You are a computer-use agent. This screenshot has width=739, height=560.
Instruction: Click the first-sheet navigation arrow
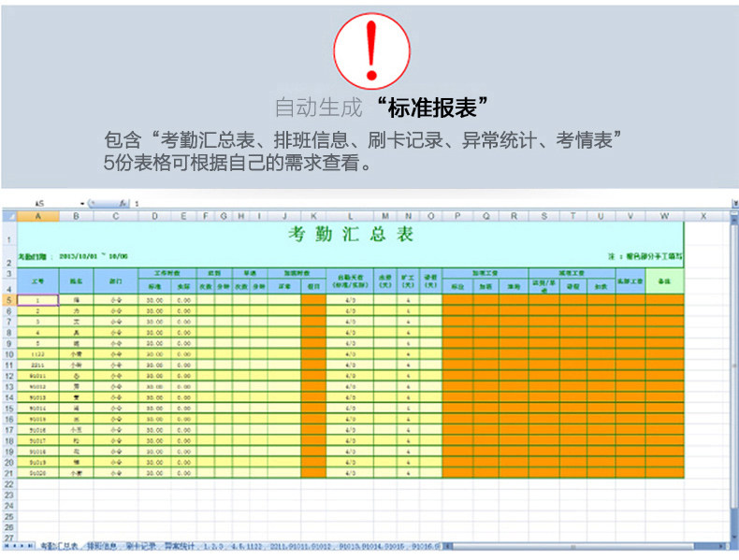(x=7, y=546)
